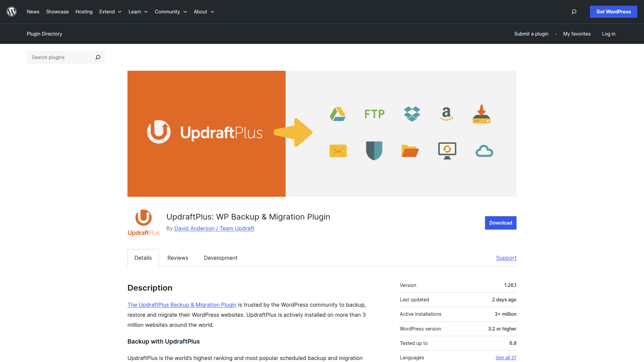Viewport: 644px width, 362px height.
Task: Open My favorites link
Action: 577,34
